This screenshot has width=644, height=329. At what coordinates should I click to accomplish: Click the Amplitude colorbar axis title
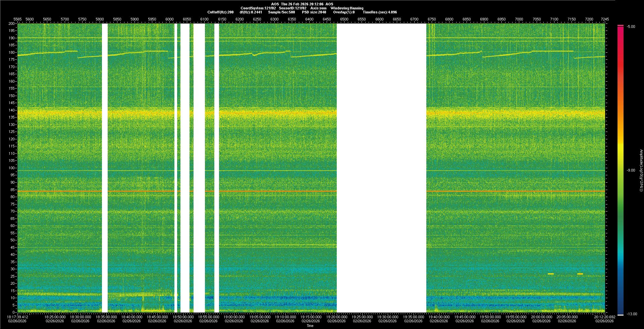(x=641, y=171)
